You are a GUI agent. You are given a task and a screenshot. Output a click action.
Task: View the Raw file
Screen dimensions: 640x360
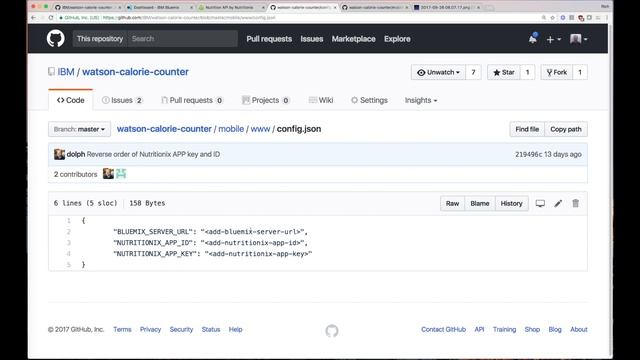coord(452,203)
